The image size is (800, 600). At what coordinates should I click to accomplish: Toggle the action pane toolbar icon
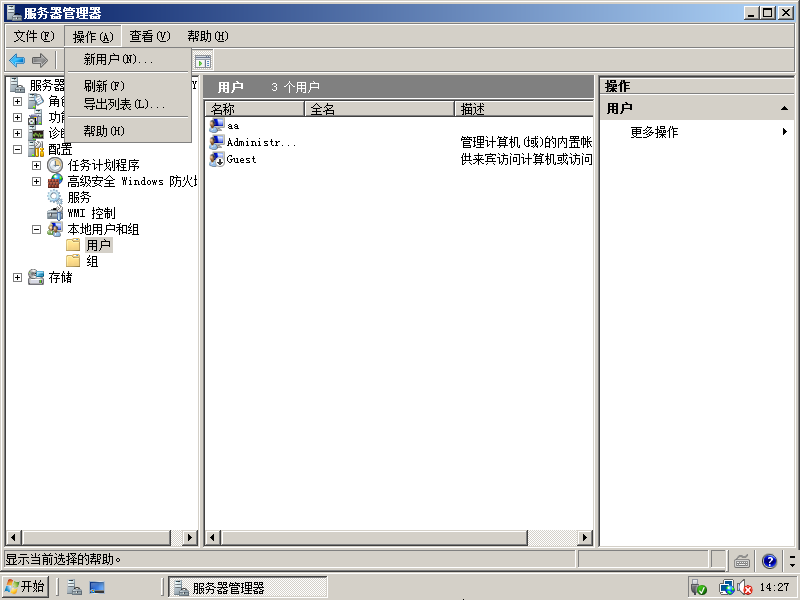click(x=203, y=61)
